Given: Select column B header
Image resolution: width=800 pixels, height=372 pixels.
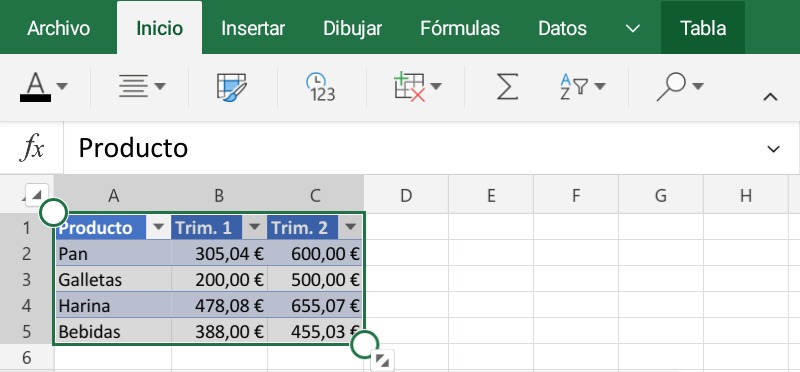Looking at the screenshot, I should [219, 195].
